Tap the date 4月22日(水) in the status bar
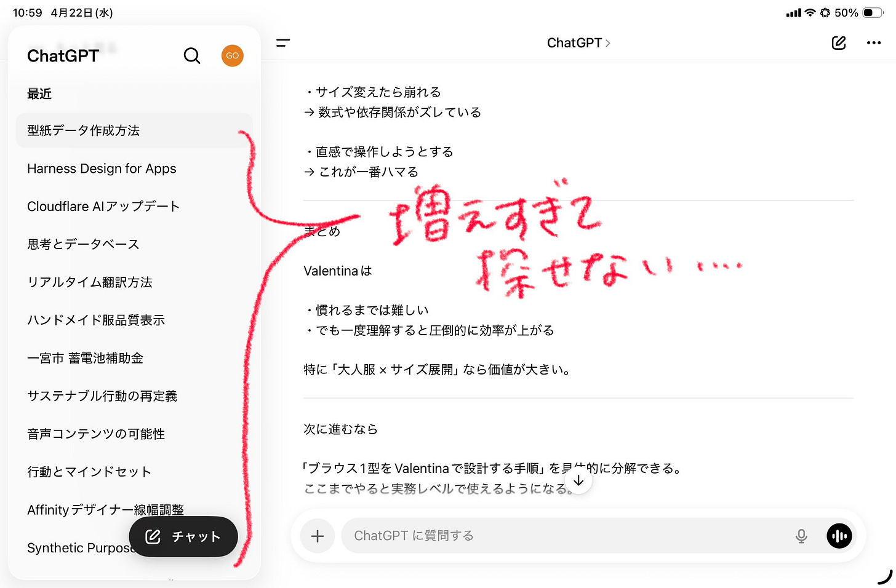The height and width of the screenshot is (588, 896). [x=82, y=13]
